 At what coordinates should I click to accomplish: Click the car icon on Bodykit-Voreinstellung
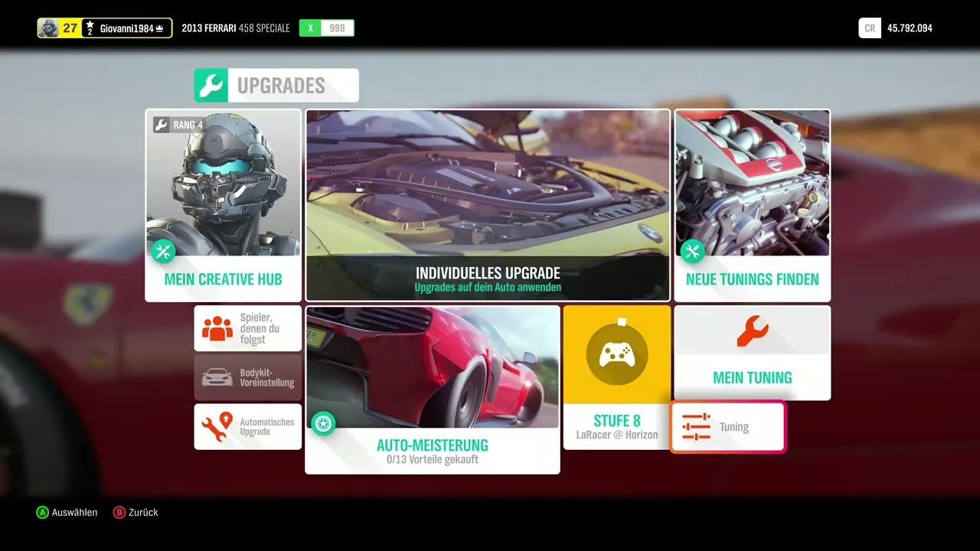tap(217, 377)
